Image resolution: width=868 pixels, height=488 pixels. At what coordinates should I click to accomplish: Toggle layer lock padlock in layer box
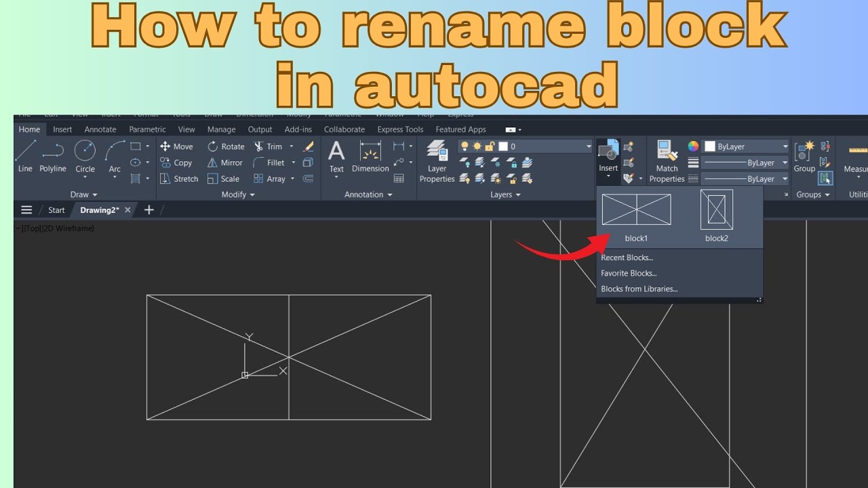490,146
